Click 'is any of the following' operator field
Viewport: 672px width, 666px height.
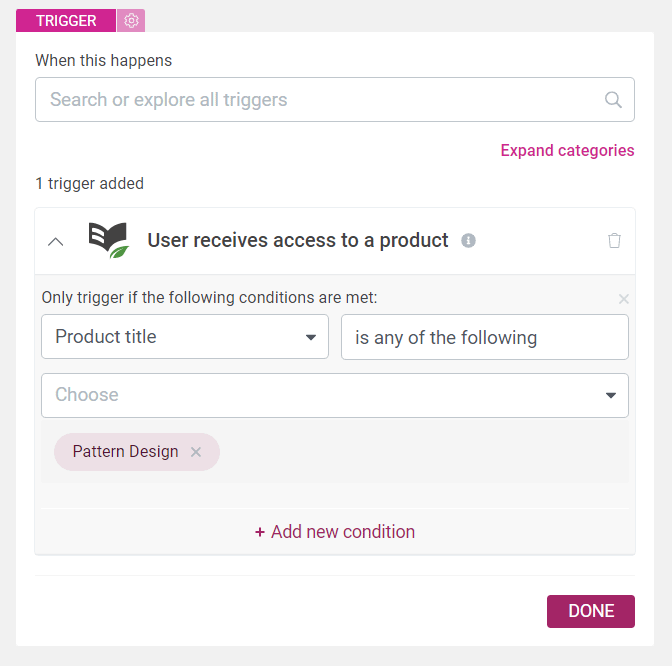(485, 337)
